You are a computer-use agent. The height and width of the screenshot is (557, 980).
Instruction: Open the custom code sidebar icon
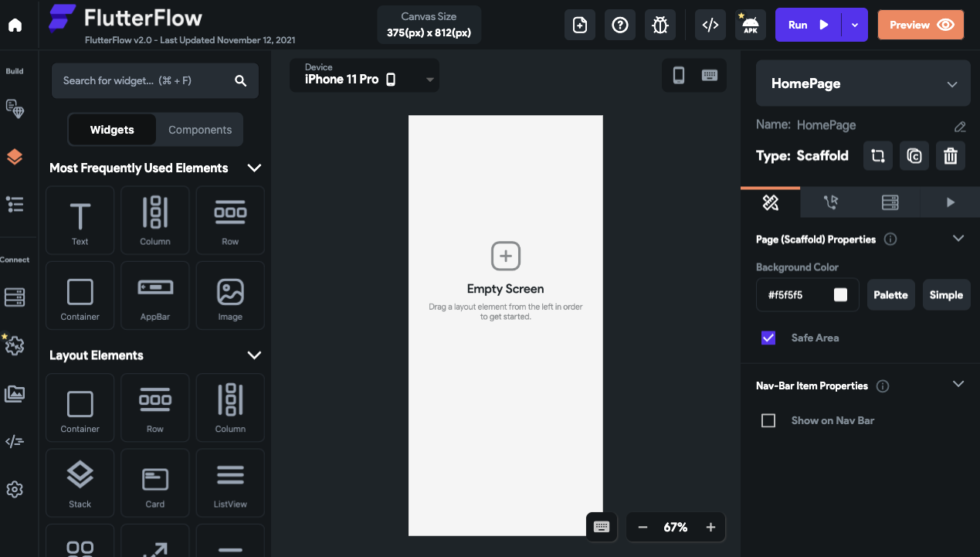tap(15, 442)
